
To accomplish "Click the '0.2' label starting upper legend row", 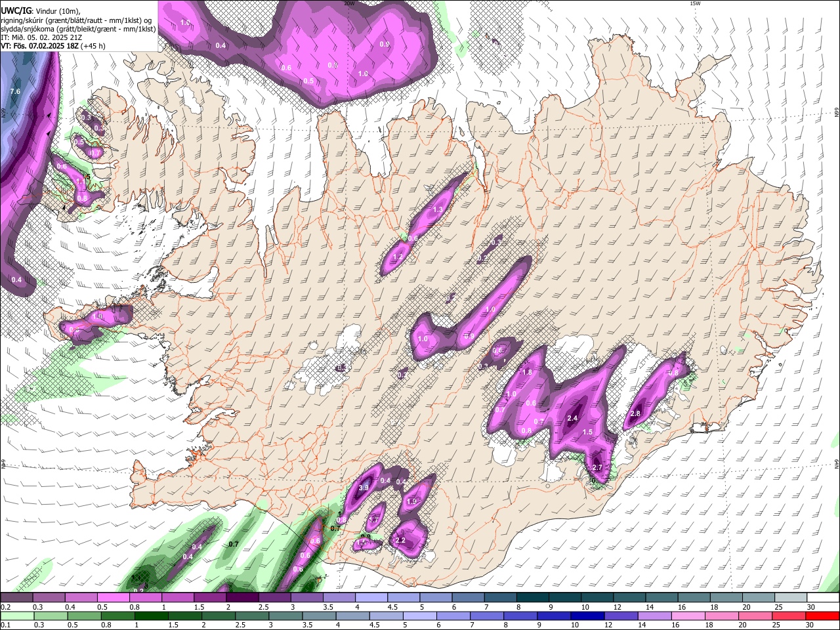I will [6, 607].
